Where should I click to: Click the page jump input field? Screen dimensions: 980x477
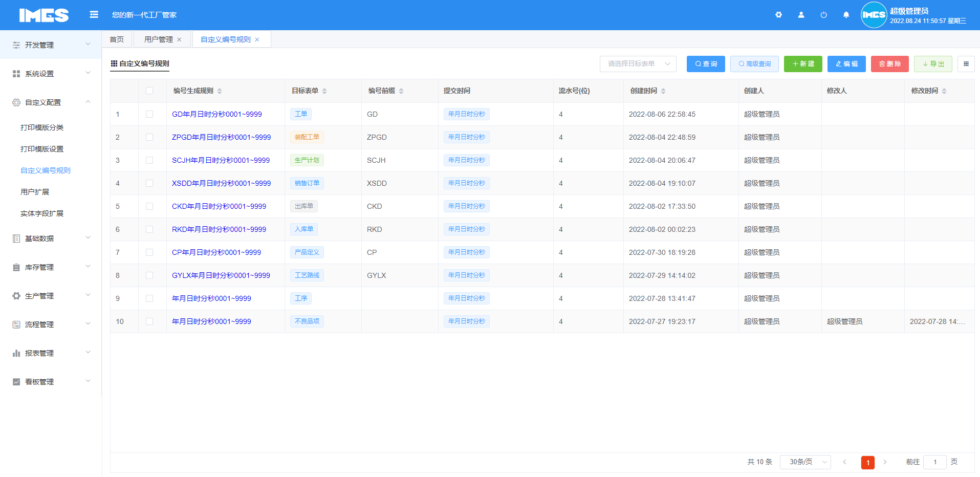935,462
